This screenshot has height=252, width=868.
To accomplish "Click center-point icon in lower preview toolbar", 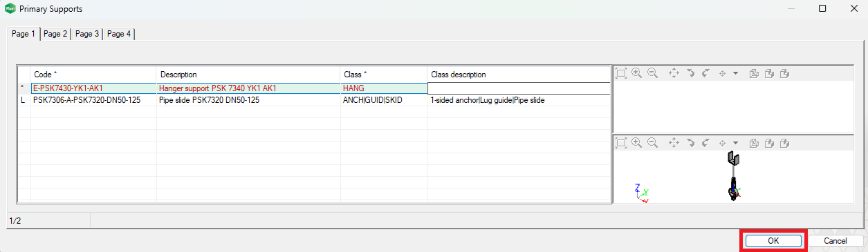I will tap(723, 143).
